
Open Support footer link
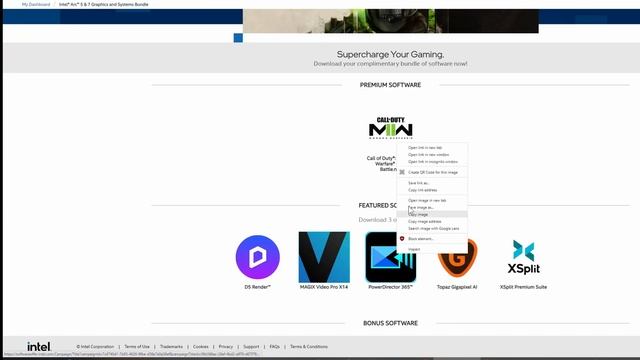(x=251, y=347)
